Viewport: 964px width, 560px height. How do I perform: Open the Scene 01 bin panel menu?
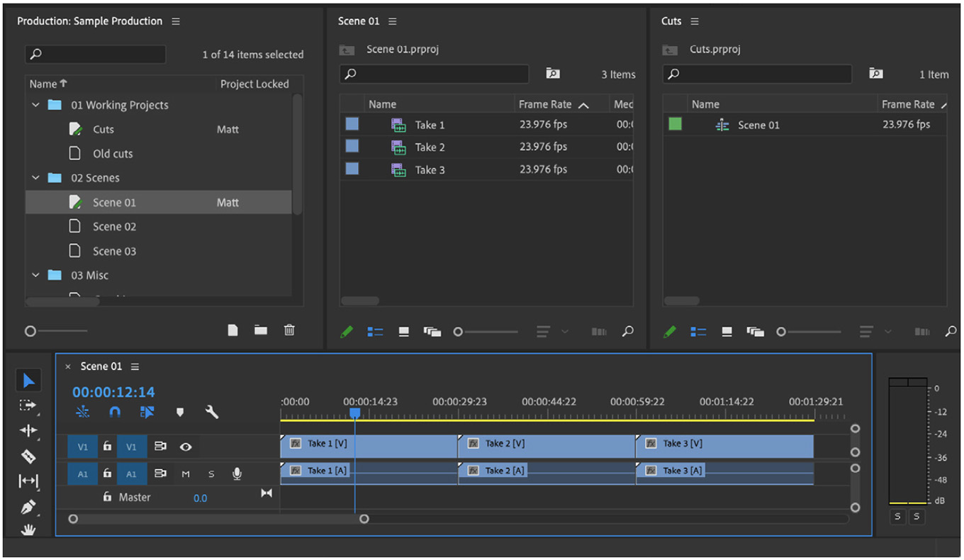coord(393,21)
